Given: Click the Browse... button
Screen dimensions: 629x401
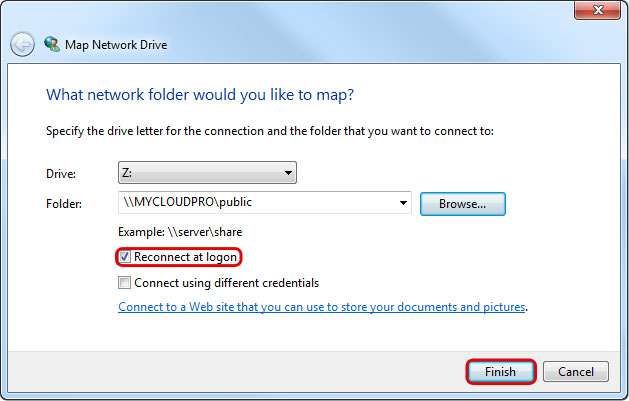Looking at the screenshot, I should coord(462,203).
